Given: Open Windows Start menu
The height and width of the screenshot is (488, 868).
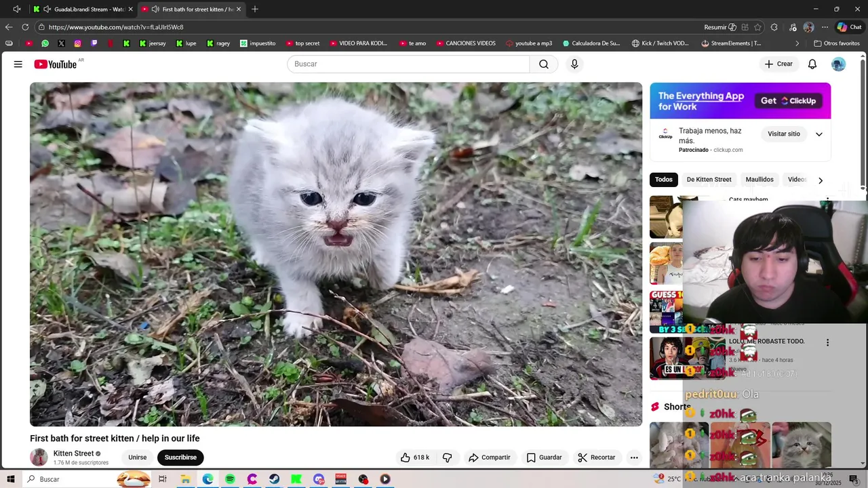Looking at the screenshot, I should tap(11, 479).
